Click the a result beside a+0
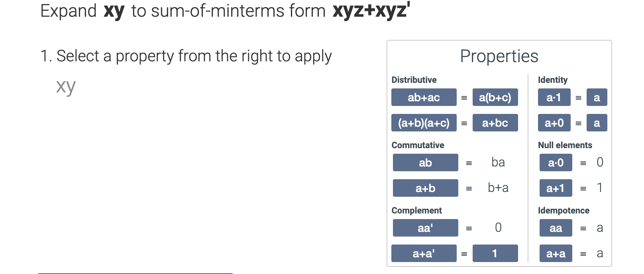 [597, 123]
